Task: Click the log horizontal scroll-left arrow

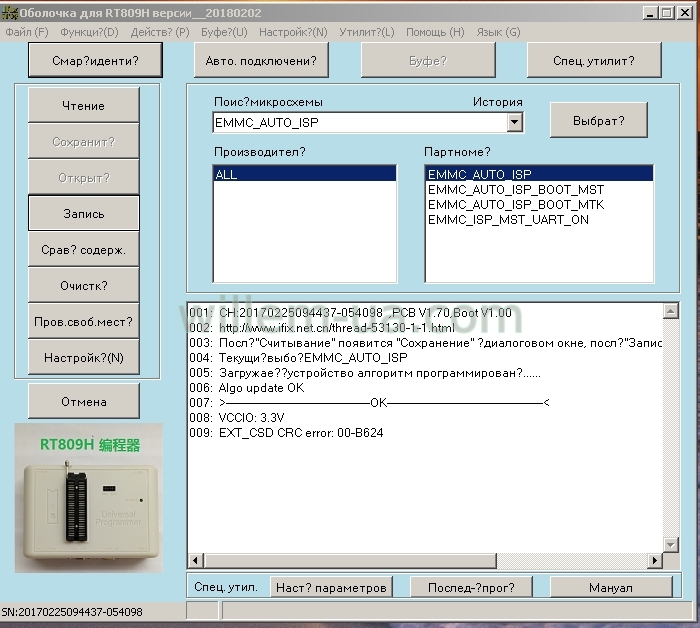Action: [196, 560]
